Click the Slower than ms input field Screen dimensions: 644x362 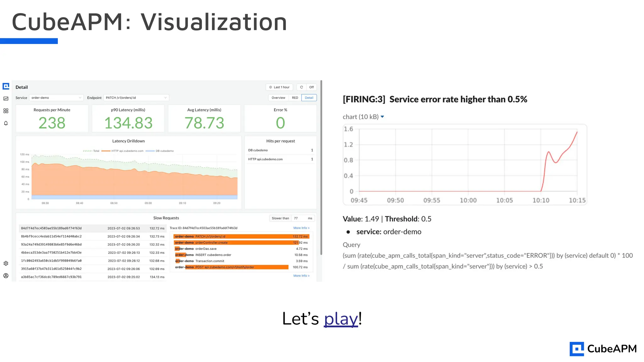click(299, 218)
